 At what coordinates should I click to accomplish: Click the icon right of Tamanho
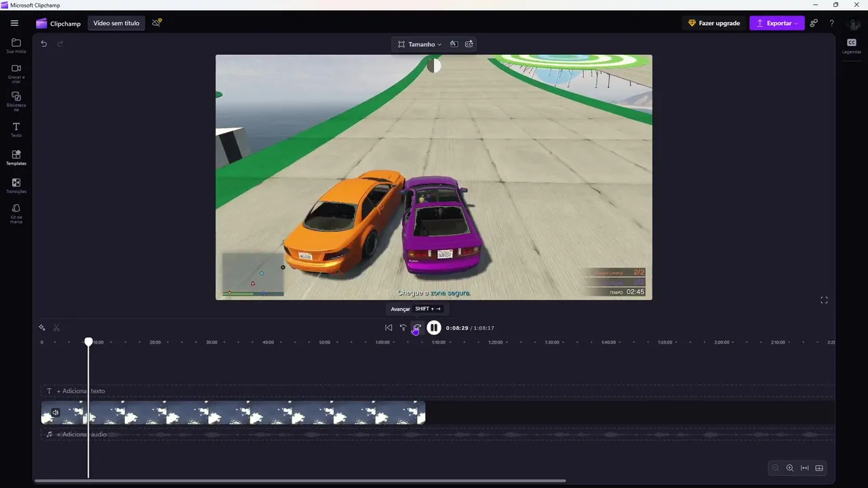tap(454, 44)
